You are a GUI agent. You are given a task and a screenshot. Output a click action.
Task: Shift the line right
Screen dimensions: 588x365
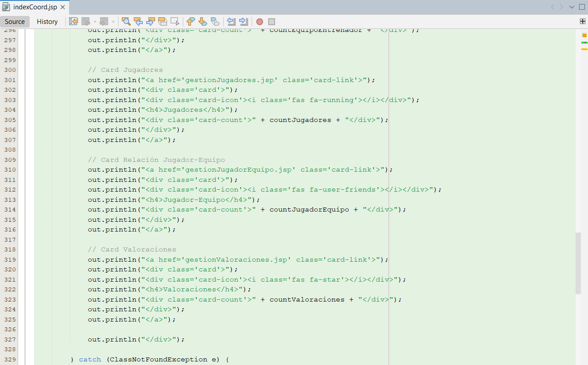click(243, 21)
